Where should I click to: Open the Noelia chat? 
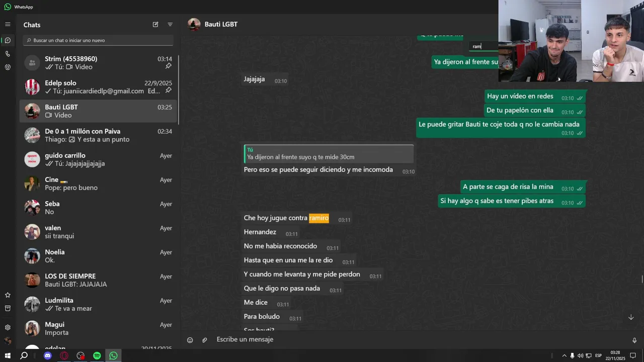pyautogui.click(x=99, y=256)
